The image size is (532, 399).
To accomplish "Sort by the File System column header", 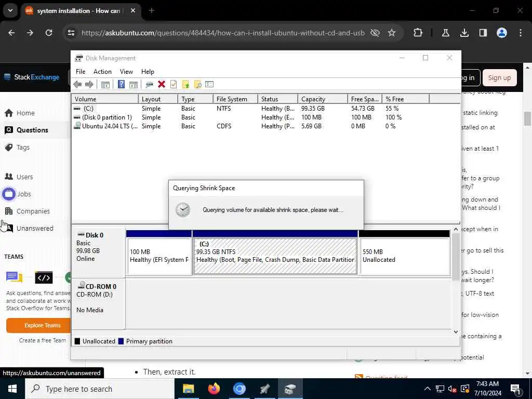I will coord(235,99).
